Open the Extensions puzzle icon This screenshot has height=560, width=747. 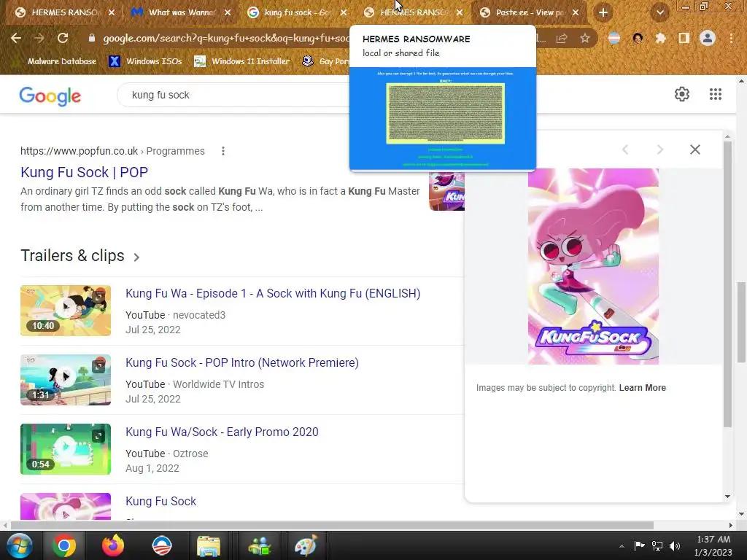tap(660, 38)
